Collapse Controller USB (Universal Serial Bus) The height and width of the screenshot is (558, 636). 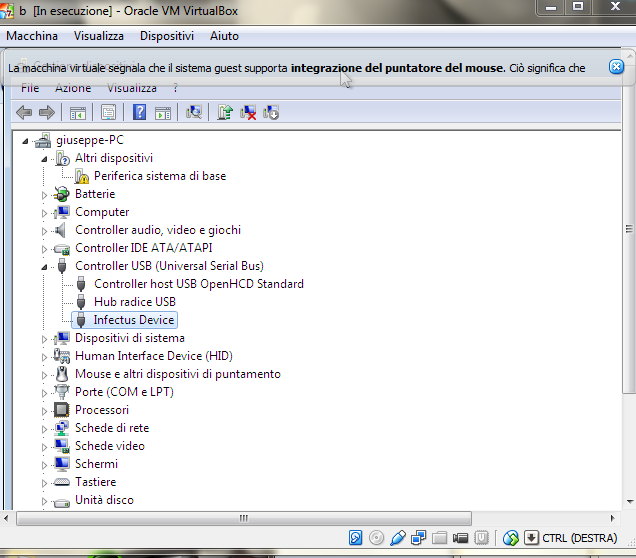pos(44,267)
